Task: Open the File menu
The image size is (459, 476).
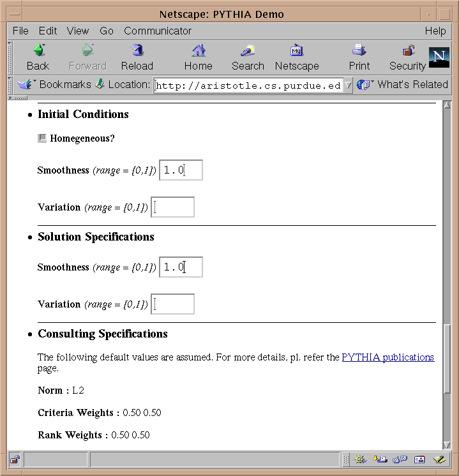Action: [20, 31]
